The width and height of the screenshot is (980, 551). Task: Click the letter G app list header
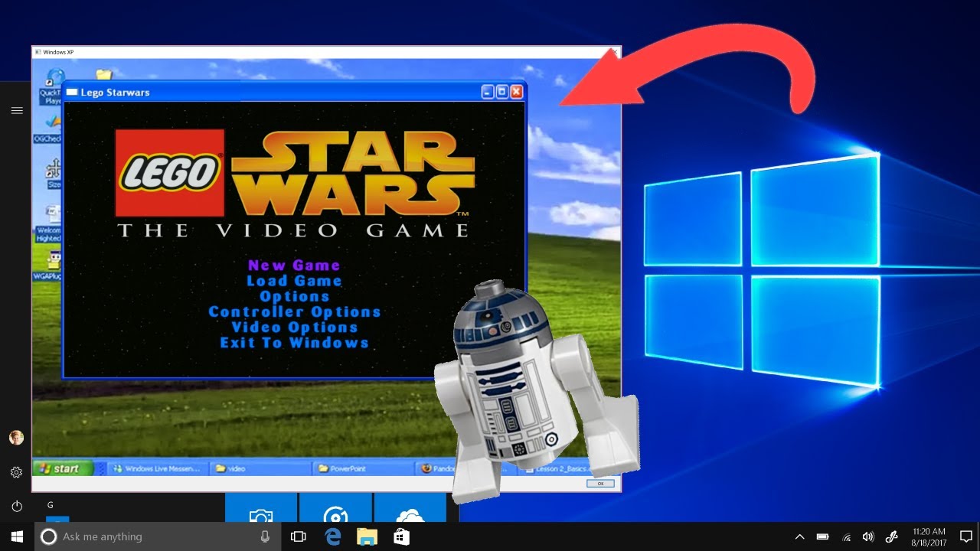click(51, 505)
